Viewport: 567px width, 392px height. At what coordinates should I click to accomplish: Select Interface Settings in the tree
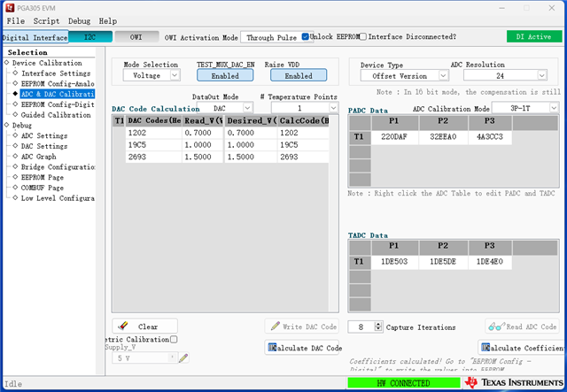(x=56, y=73)
